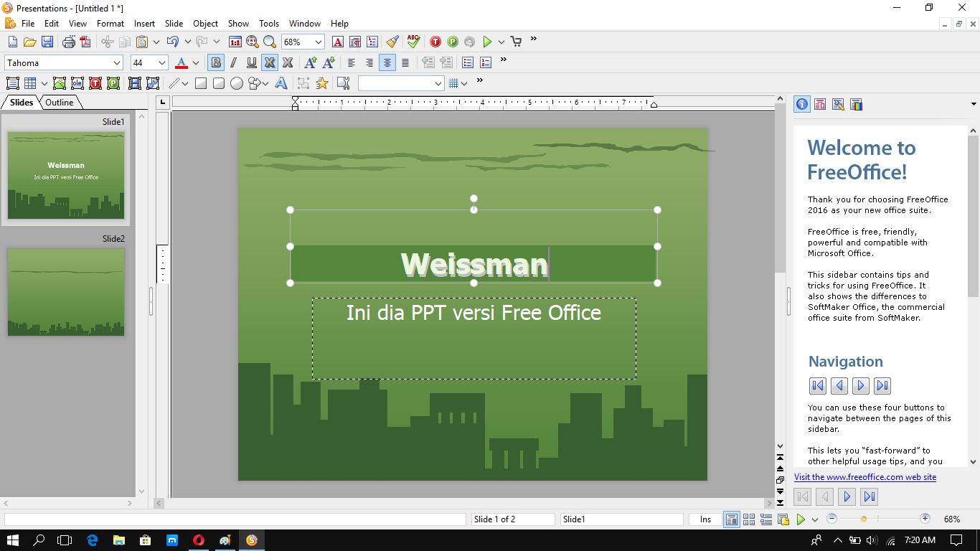
Task: Set actual size with the 1:1 icon
Action: click(x=235, y=42)
